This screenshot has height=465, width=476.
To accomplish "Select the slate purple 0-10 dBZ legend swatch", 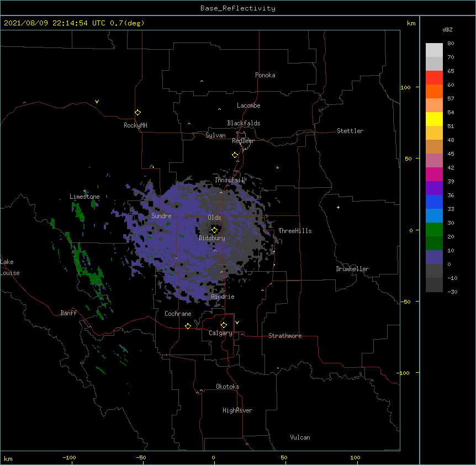I will (x=434, y=257).
